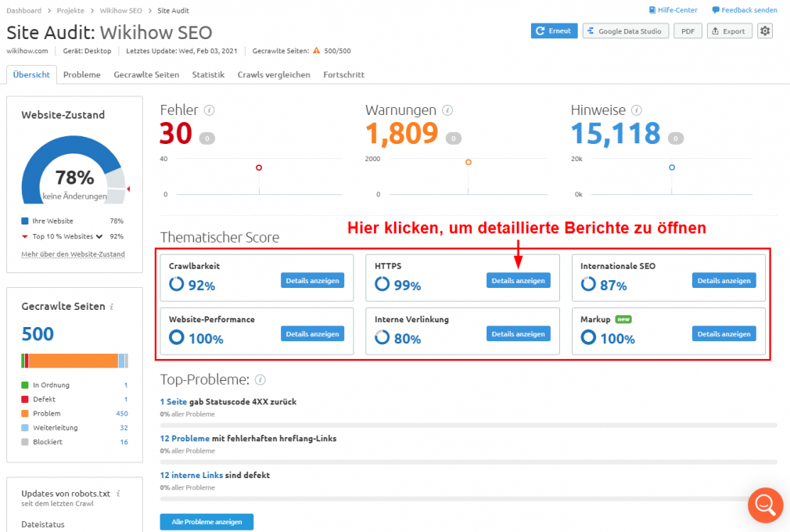Click the Google Data Studio button
Viewport: 790px width, 532px height.
click(x=625, y=31)
